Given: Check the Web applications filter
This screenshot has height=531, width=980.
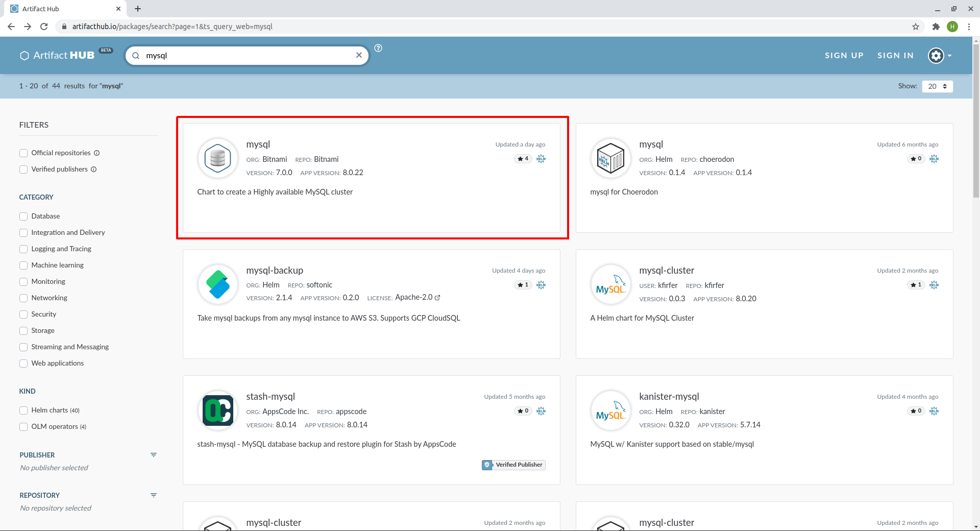Looking at the screenshot, I should click(x=23, y=364).
